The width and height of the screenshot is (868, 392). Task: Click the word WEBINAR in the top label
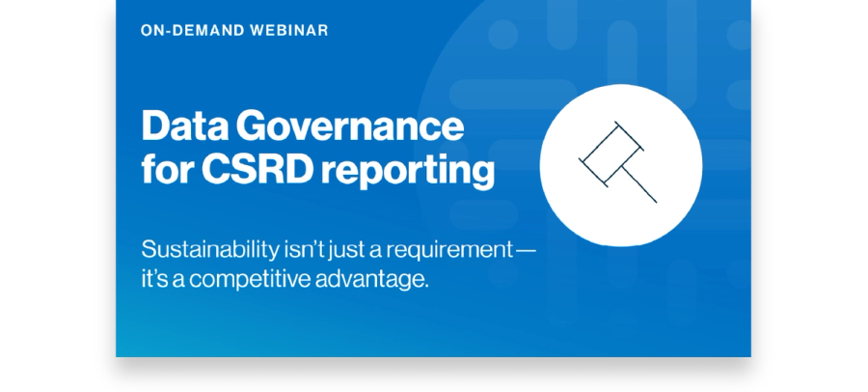point(287,31)
